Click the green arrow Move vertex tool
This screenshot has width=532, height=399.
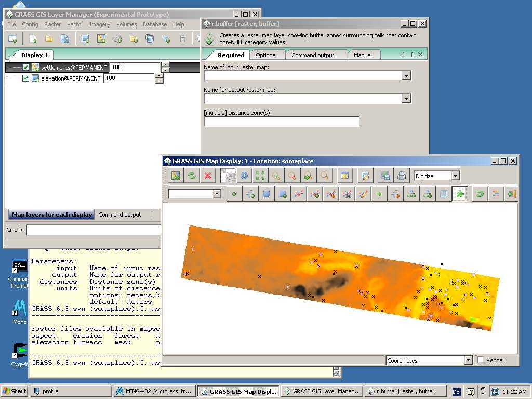click(x=379, y=194)
